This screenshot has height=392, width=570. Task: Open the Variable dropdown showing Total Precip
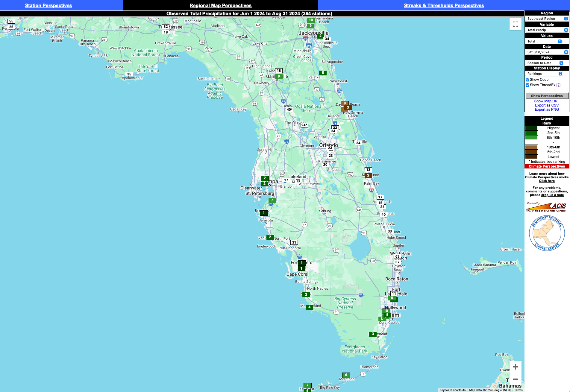tap(547, 30)
